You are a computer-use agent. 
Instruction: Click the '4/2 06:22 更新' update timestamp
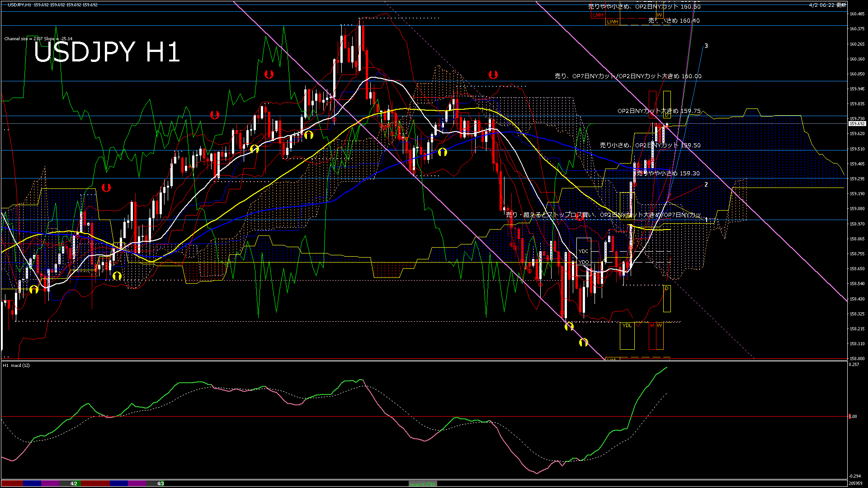coord(827,5)
